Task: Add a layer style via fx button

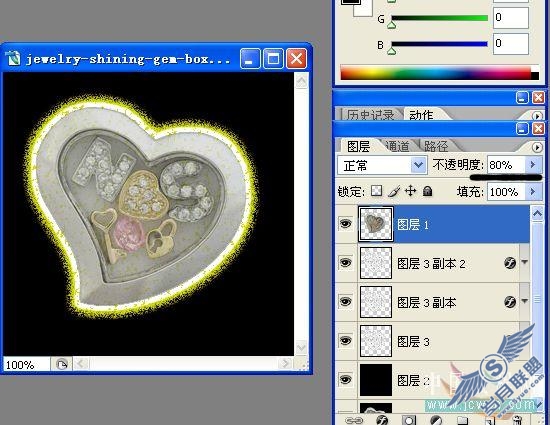Action: (382, 420)
